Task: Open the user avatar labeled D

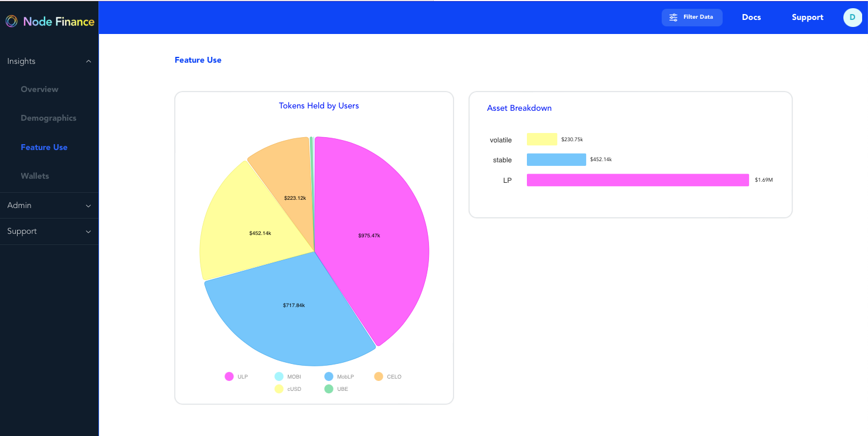Action: pyautogui.click(x=852, y=18)
